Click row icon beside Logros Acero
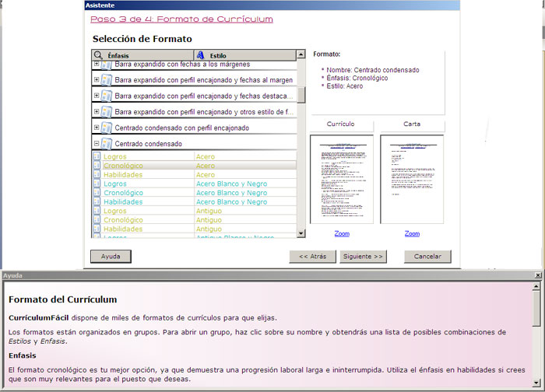The height and width of the screenshot is (392, 545). (x=97, y=156)
